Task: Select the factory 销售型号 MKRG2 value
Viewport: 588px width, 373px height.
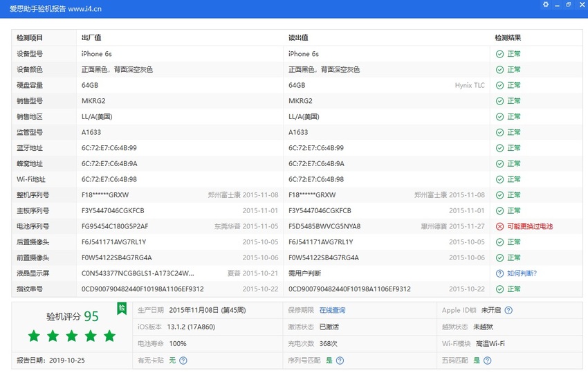Action: (x=93, y=101)
